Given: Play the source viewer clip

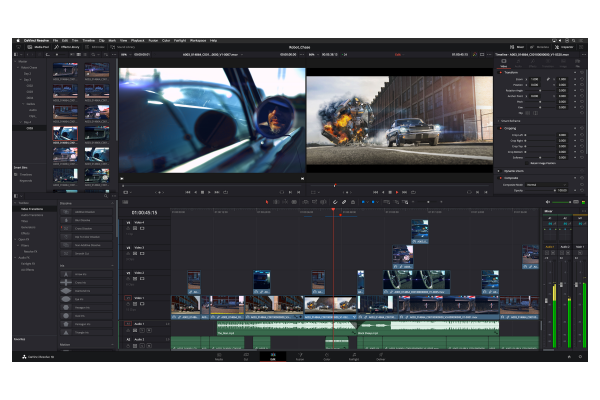Looking at the screenshot, I should click(x=209, y=192).
